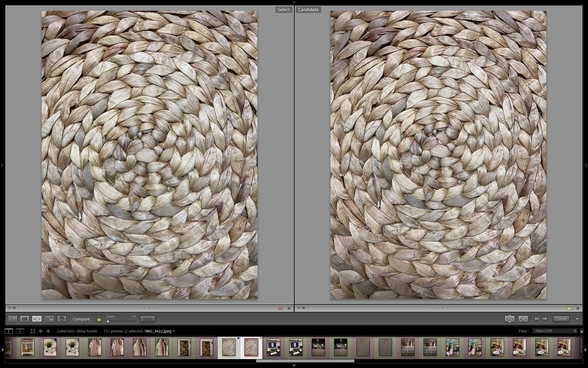Switch to secondary window 2 button
This screenshot has width=588, height=368.
pos(20,331)
